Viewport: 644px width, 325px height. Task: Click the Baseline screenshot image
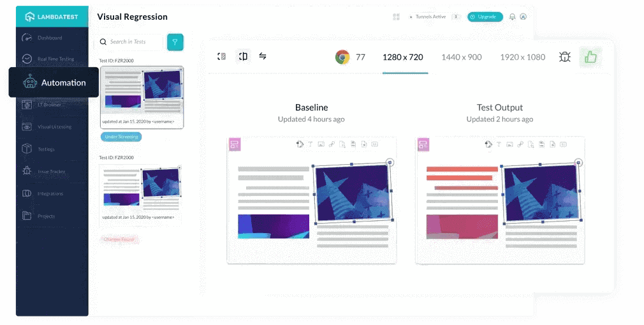pos(312,200)
